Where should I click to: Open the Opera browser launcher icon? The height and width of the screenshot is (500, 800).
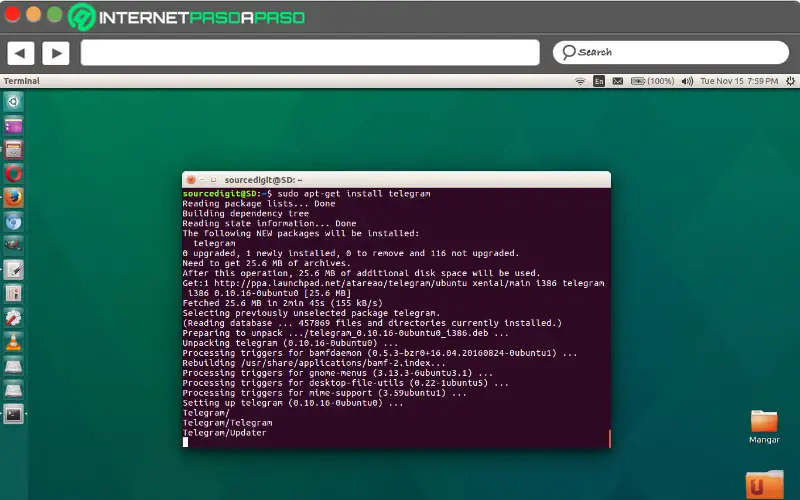(x=13, y=173)
